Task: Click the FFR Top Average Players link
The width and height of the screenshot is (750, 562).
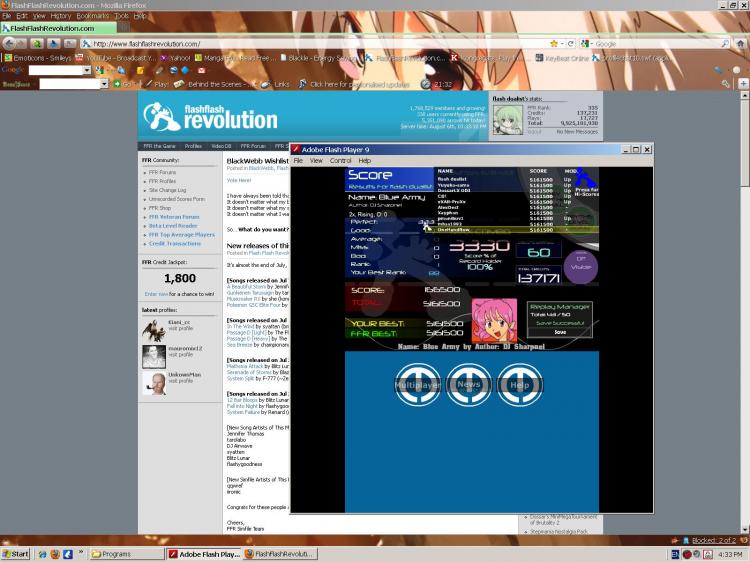Action: [x=182, y=235]
